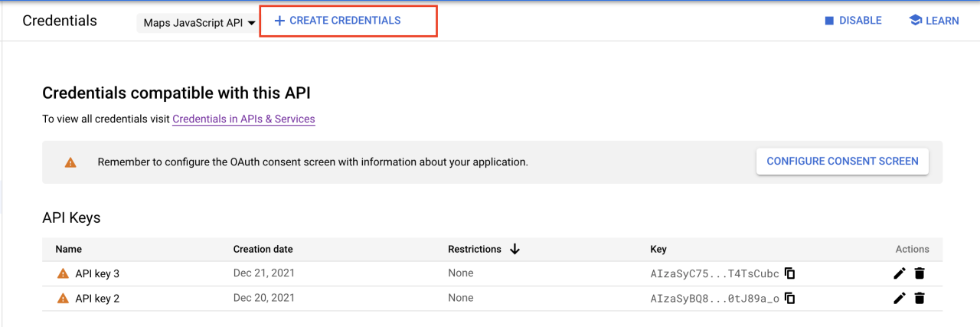Viewport: 980px width, 327px height.
Task: Edit API key 3 with pencil icon
Action: pos(900,273)
